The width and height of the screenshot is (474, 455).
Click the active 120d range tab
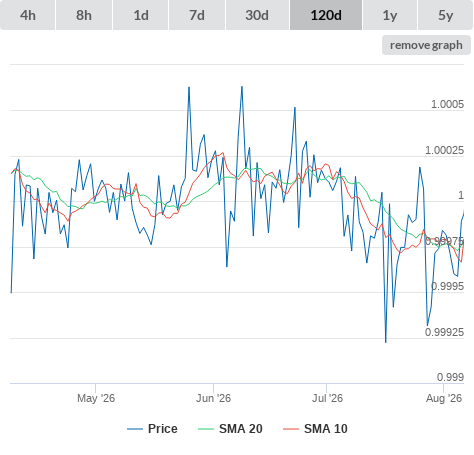point(326,15)
